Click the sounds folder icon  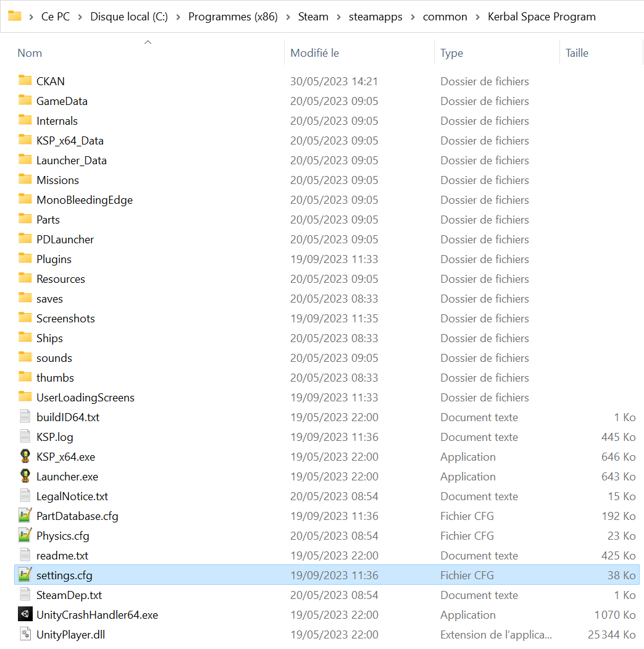tap(25, 357)
